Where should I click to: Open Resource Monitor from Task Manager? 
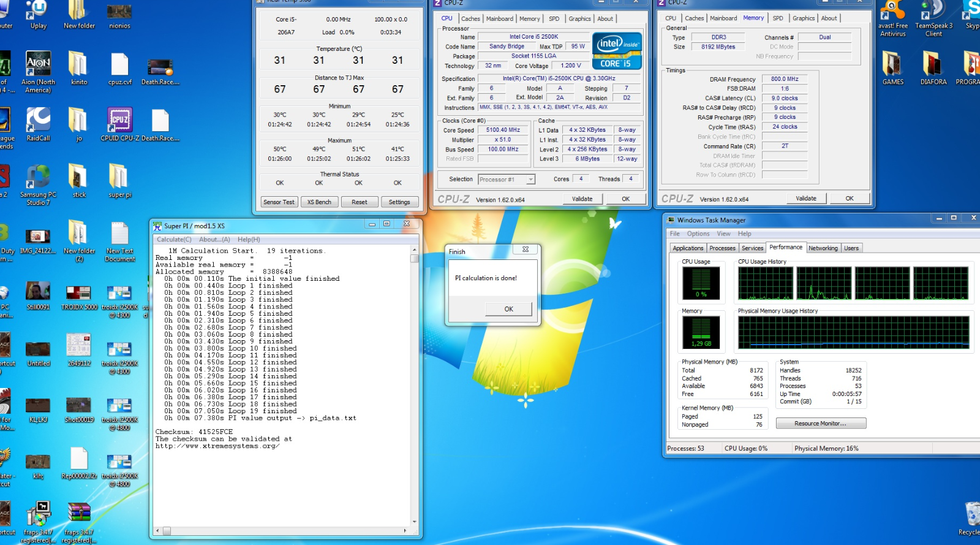pyautogui.click(x=821, y=424)
